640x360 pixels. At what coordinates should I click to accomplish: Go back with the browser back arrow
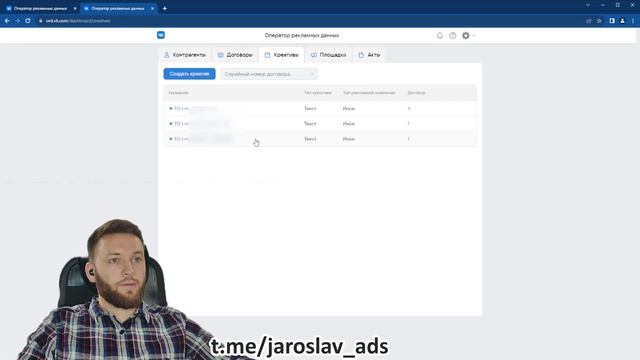point(7,20)
